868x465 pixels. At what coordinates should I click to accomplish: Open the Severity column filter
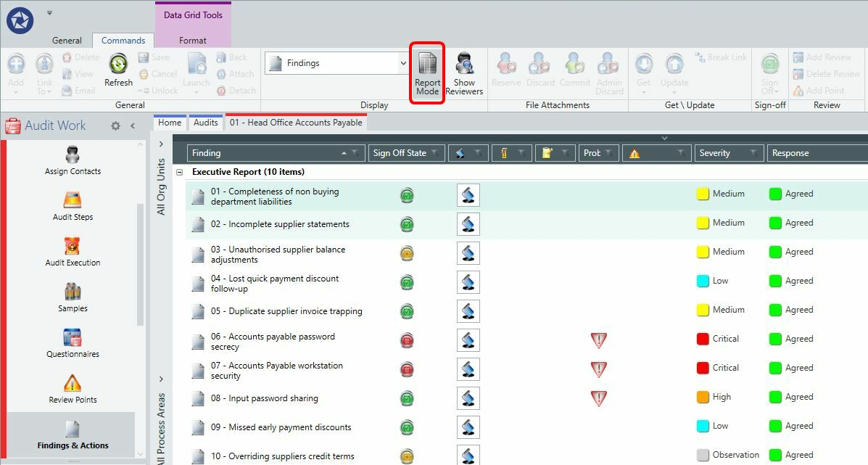click(x=753, y=153)
